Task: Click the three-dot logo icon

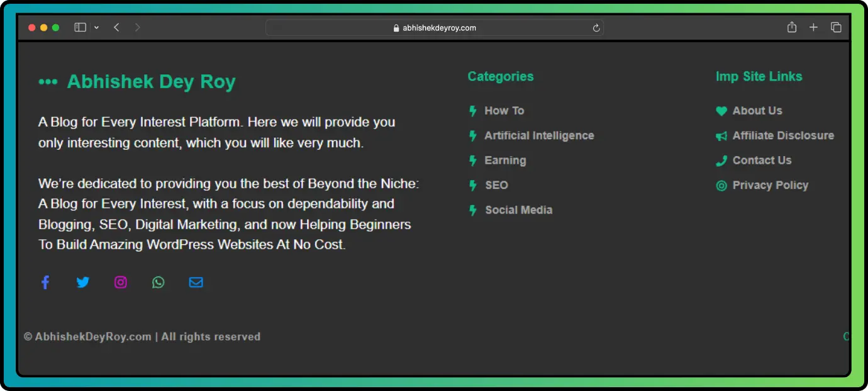Action: tap(48, 82)
